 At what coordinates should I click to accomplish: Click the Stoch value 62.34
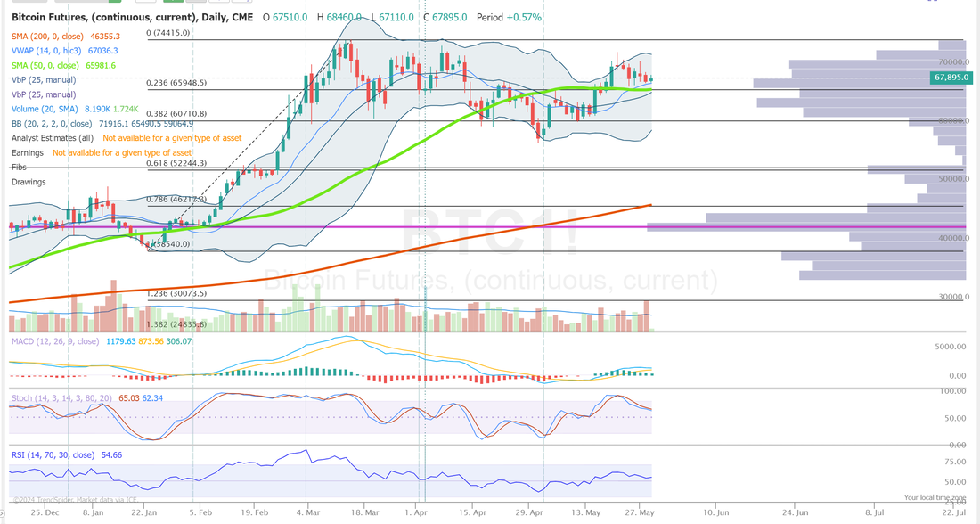(152, 398)
